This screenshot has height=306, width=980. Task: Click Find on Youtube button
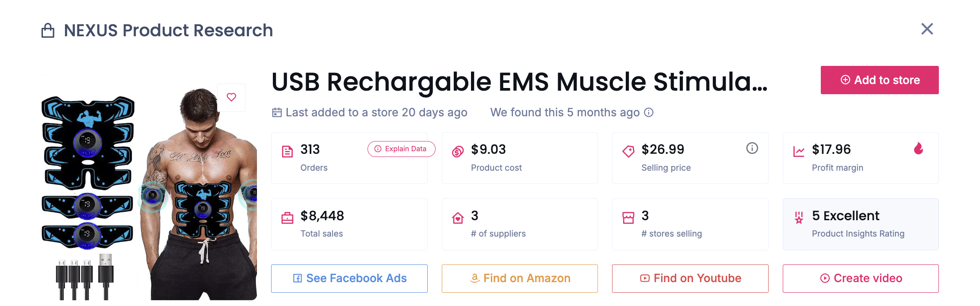(x=690, y=278)
